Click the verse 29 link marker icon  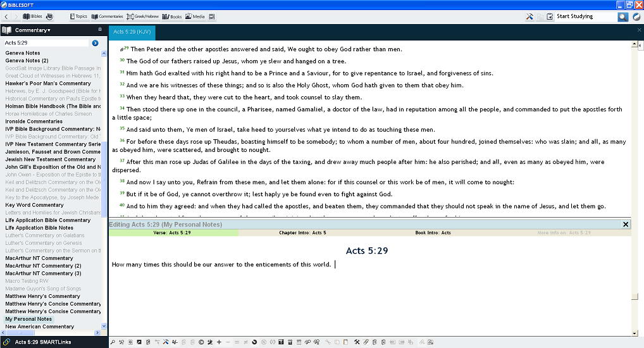click(x=121, y=49)
